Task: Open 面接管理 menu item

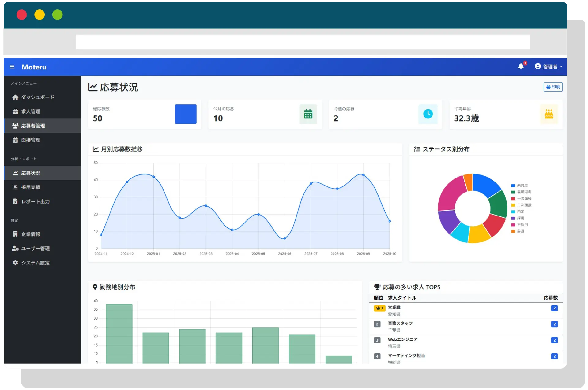Action: coord(31,140)
